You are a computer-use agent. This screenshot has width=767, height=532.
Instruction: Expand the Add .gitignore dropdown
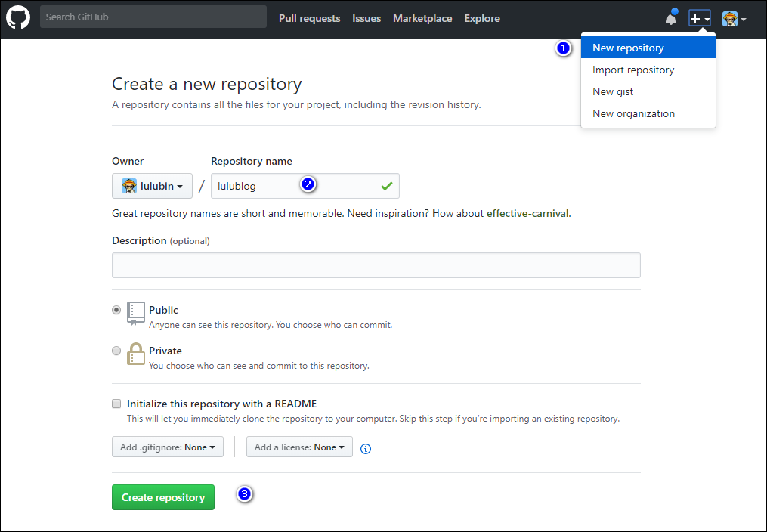click(168, 447)
